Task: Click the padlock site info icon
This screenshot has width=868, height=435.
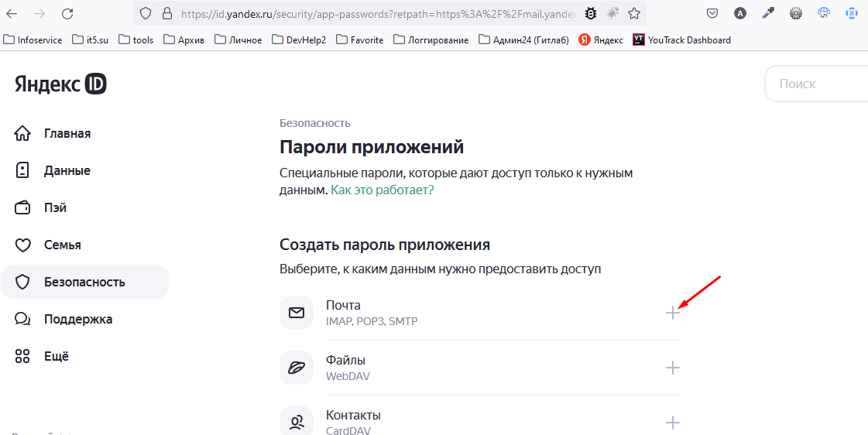Action: click(167, 13)
